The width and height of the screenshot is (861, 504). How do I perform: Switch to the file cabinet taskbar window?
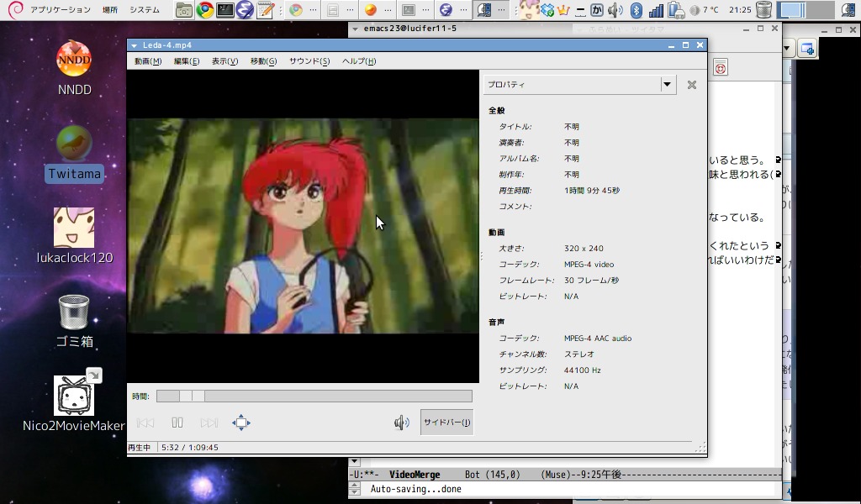tap(341, 10)
